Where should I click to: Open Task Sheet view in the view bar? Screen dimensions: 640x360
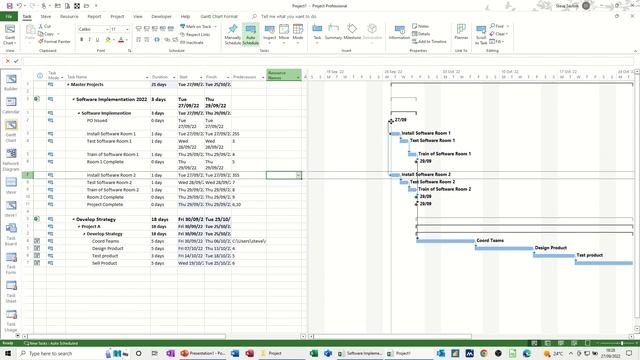coord(11,292)
